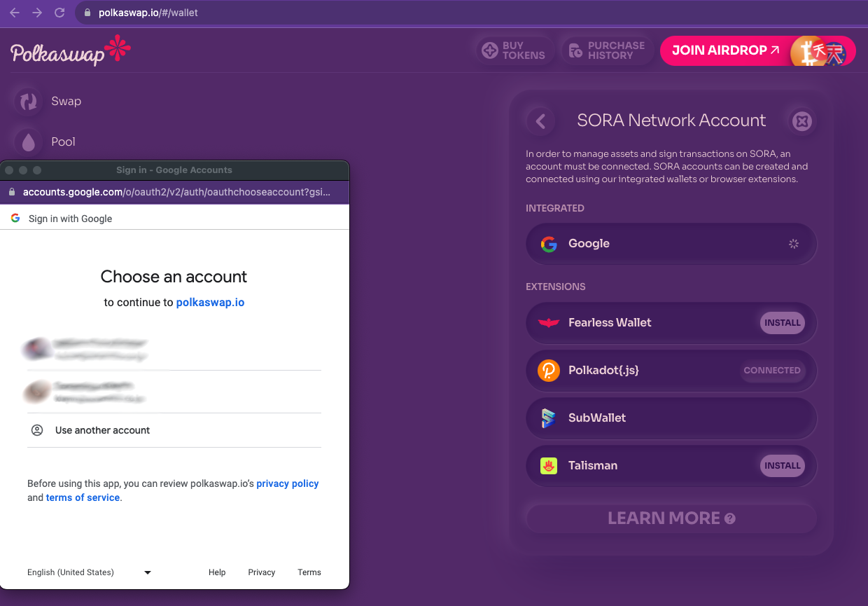868x606 pixels.
Task: Open the polkaswap.io link in popup
Action: [210, 303]
